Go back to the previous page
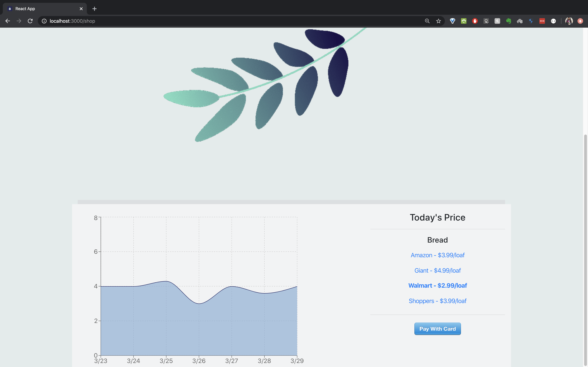Image resolution: width=588 pixels, height=367 pixels. (8, 21)
